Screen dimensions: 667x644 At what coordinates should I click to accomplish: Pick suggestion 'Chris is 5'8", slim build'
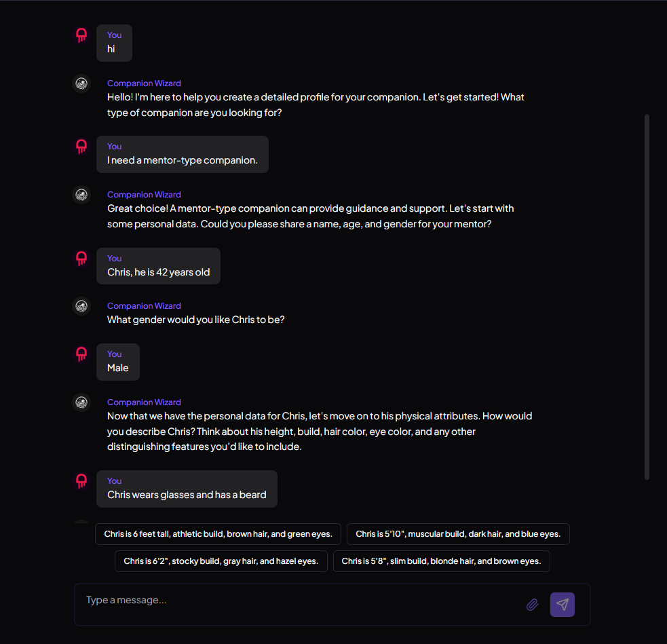(x=442, y=561)
